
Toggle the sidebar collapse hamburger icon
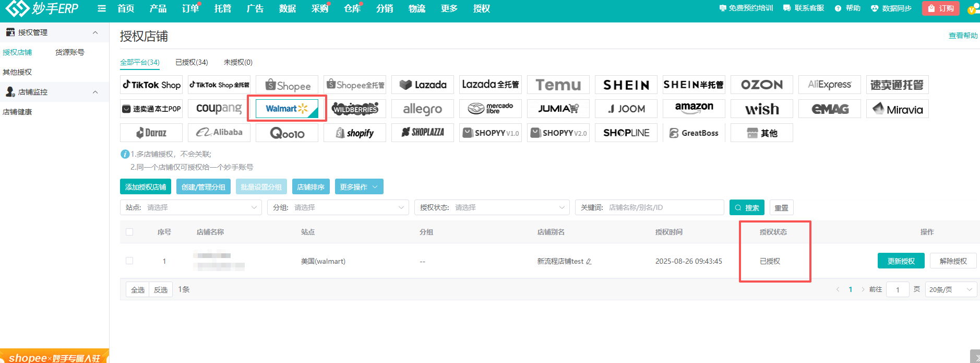[x=102, y=8]
